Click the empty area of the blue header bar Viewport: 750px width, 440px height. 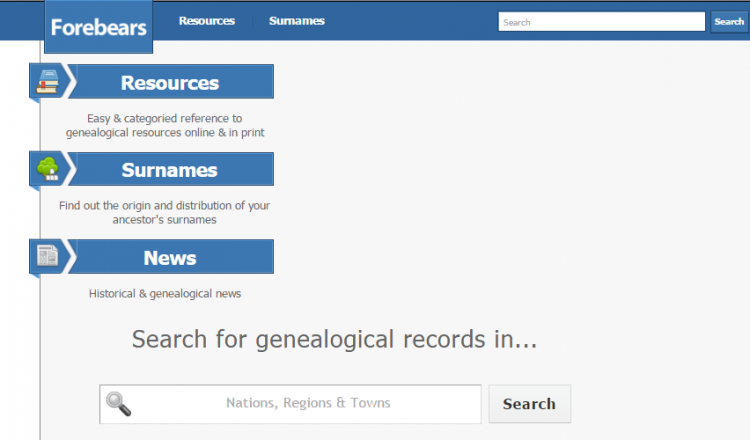pos(410,21)
